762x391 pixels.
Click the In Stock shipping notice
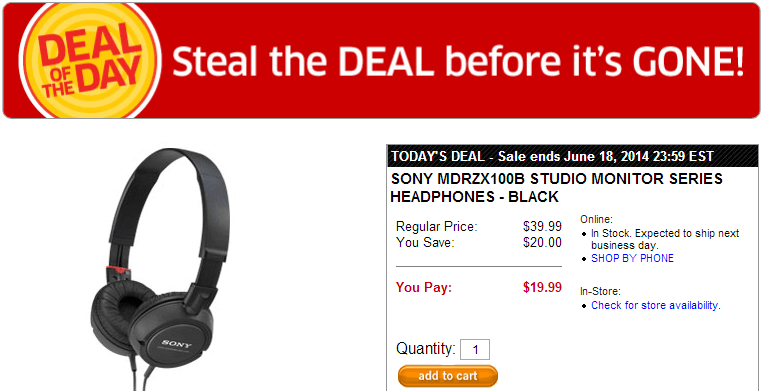665,239
